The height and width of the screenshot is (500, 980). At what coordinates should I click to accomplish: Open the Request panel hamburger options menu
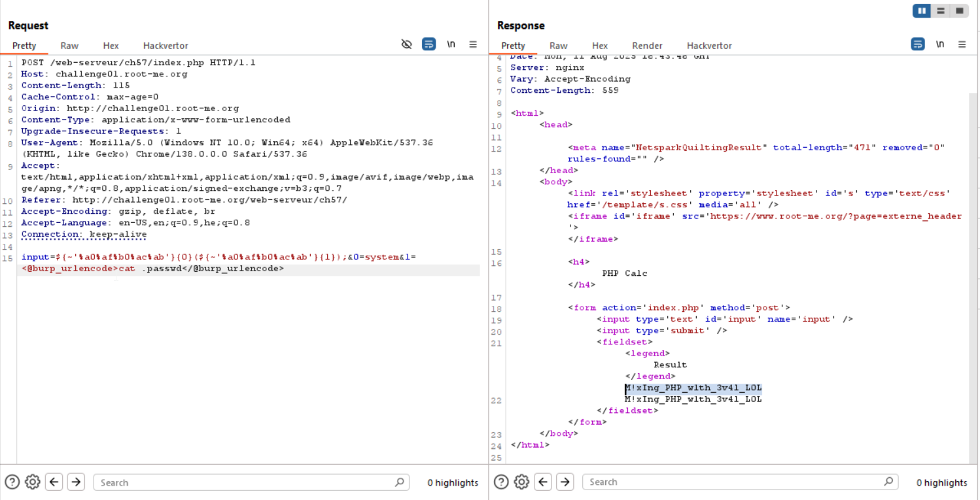tap(473, 44)
